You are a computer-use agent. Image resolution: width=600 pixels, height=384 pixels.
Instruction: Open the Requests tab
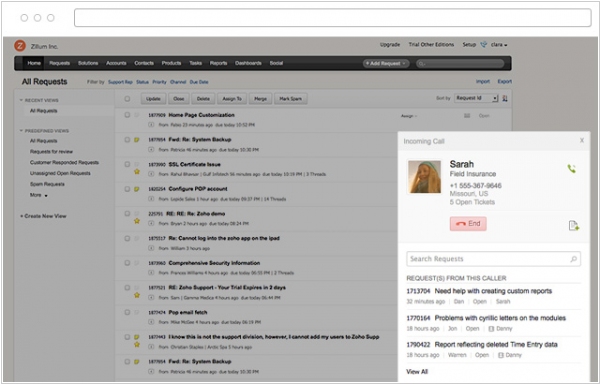pyautogui.click(x=60, y=63)
